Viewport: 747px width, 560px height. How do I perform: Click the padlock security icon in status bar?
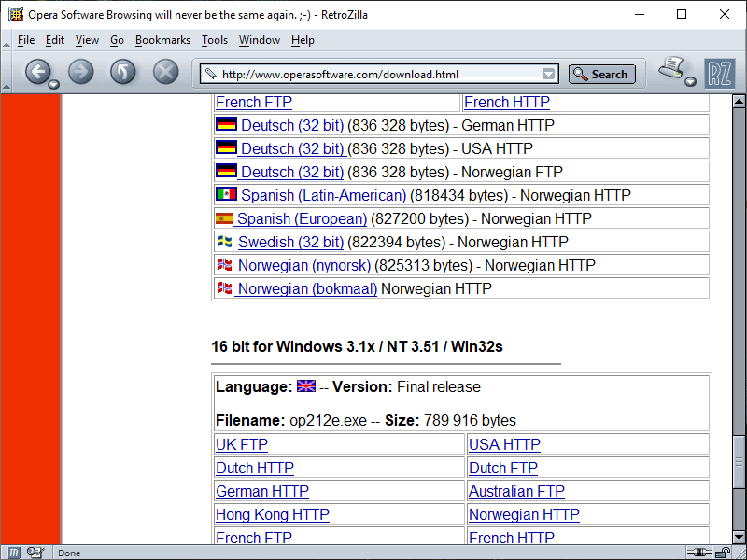720,553
